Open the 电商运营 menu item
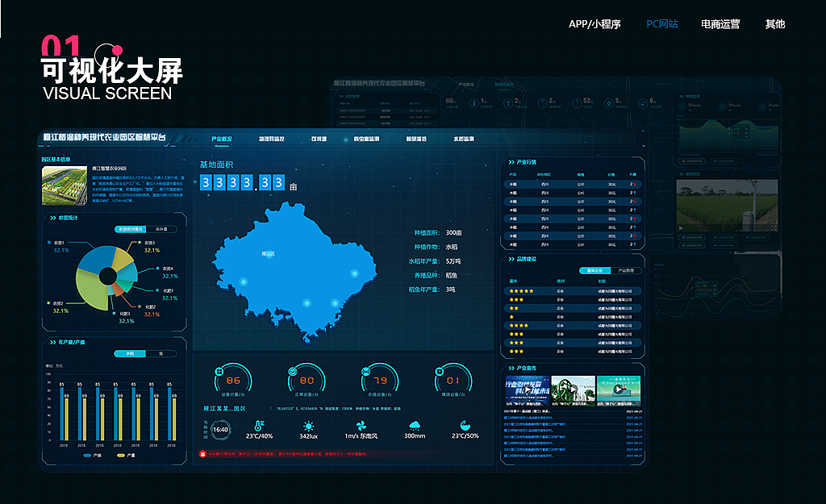 coord(720,24)
